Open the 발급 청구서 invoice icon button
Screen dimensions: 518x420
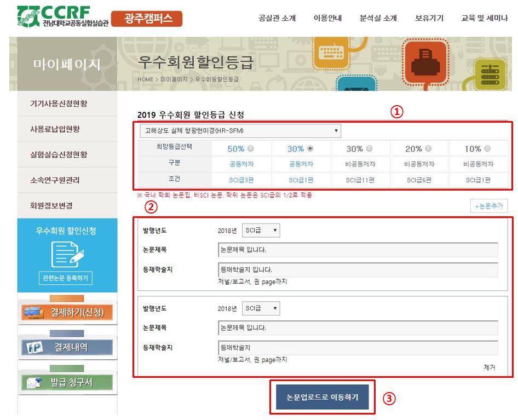[x=68, y=382]
